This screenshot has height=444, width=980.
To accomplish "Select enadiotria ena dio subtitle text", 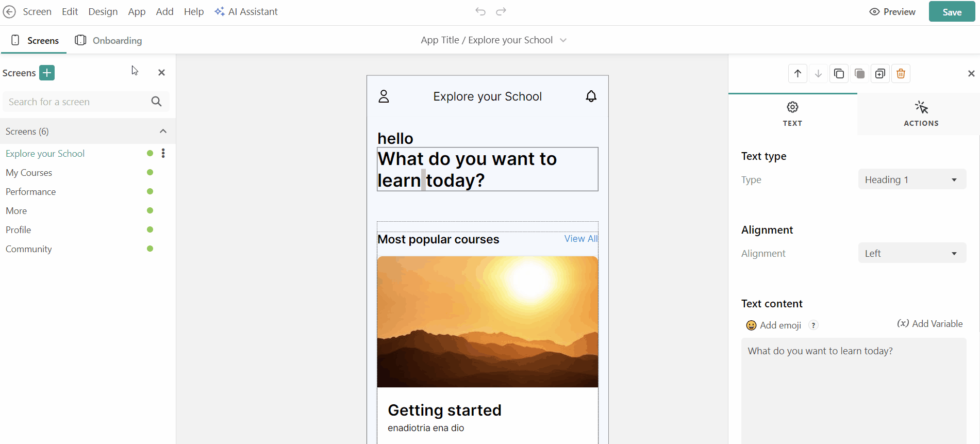I will point(426,428).
